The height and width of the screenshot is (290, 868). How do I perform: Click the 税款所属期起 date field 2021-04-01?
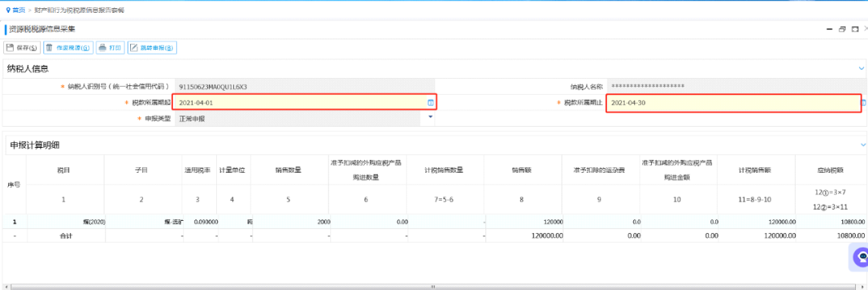click(x=305, y=102)
